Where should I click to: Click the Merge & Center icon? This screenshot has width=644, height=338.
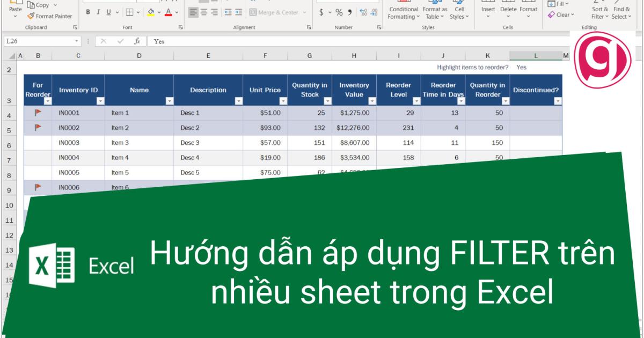(x=253, y=12)
